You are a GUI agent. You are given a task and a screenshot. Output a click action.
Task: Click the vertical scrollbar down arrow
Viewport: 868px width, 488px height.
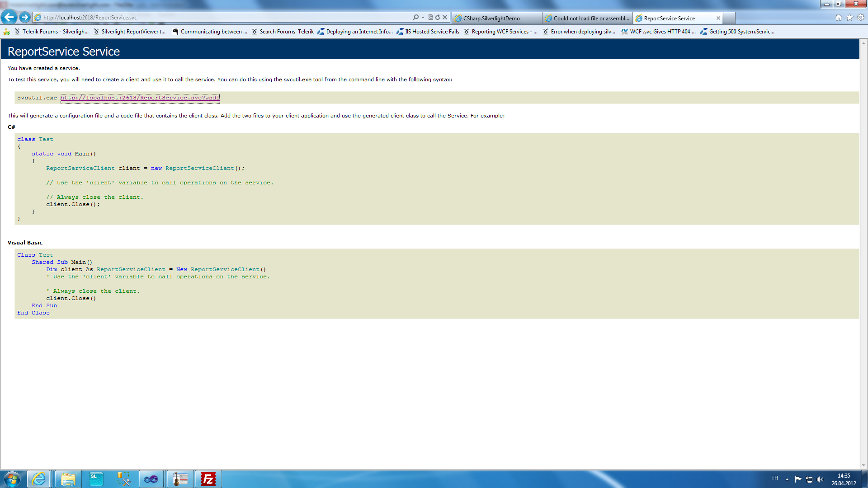tap(863, 465)
